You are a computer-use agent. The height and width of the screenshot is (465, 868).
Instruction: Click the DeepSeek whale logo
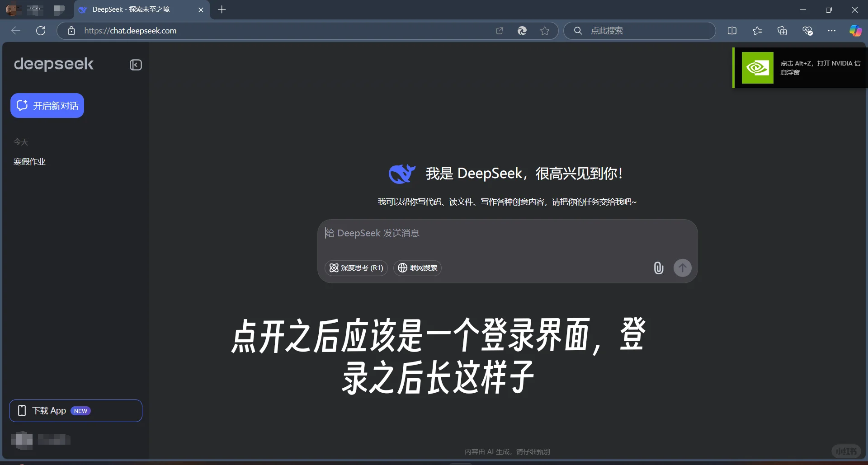click(402, 174)
